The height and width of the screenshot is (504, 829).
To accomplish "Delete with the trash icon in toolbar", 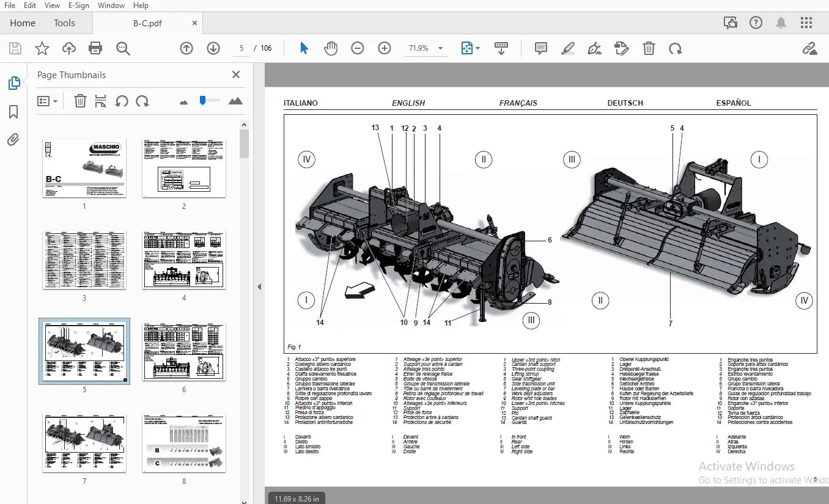I will (x=649, y=48).
